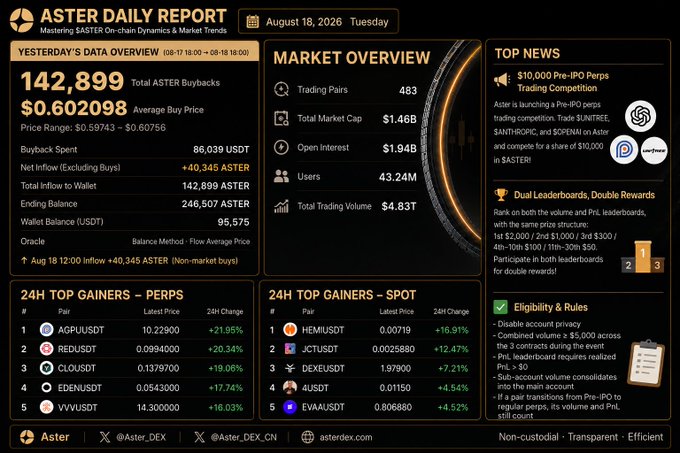Click the DEXEUSDT coin icon

(290, 368)
